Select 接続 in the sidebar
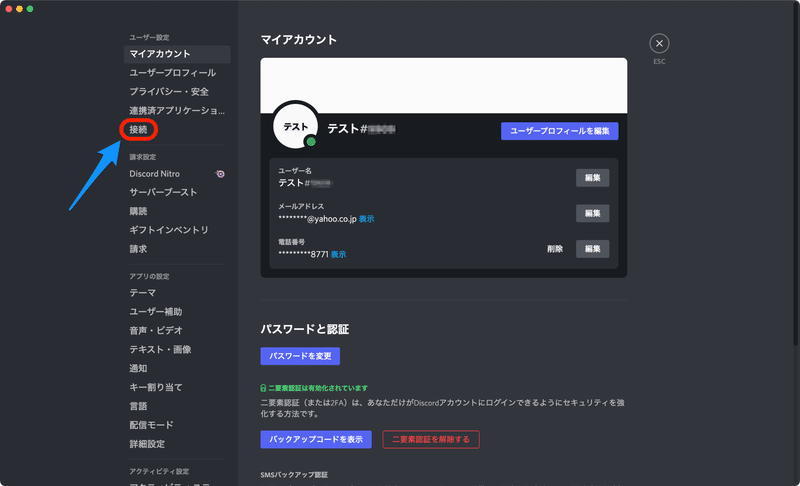Viewport: 800px width, 486px height. (x=139, y=130)
